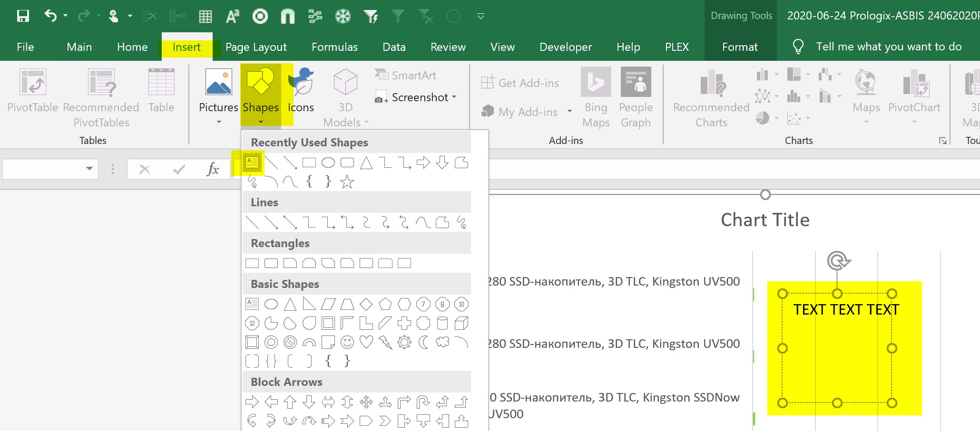
Task: Insert Icons from the ribbon
Action: tap(301, 90)
